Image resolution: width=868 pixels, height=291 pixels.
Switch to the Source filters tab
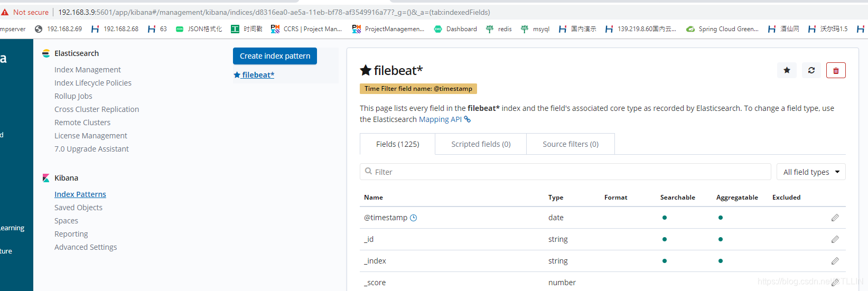point(571,144)
